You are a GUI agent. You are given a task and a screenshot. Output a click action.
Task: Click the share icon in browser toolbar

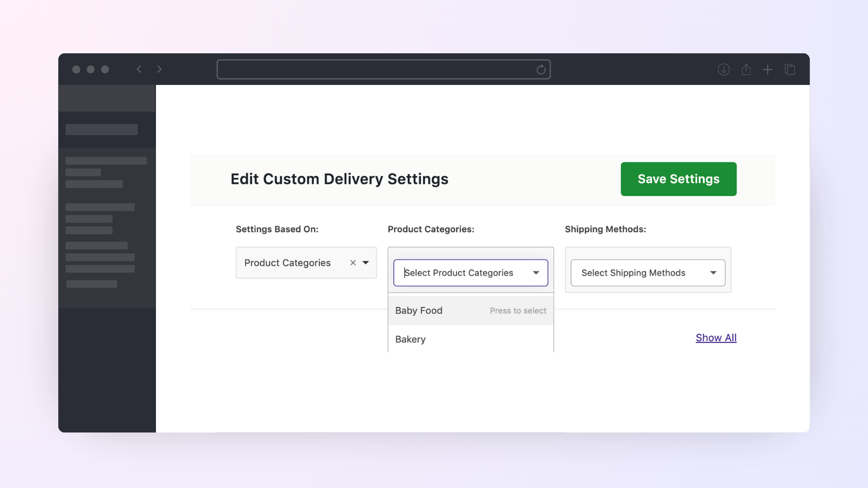(746, 70)
